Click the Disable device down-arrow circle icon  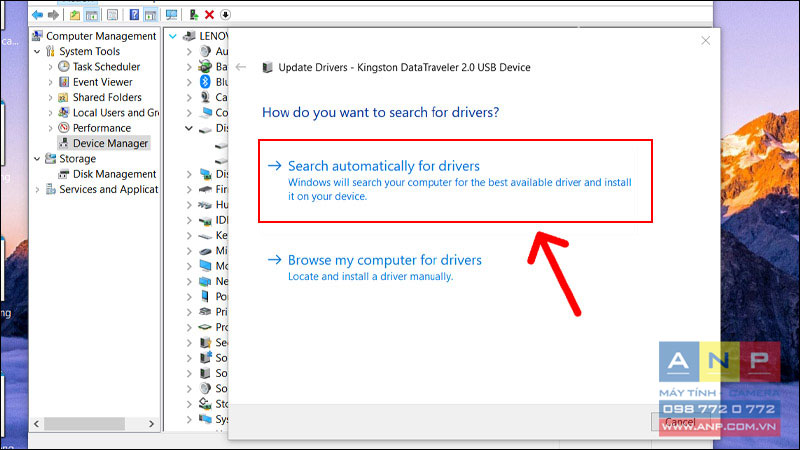[x=226, y=15]
